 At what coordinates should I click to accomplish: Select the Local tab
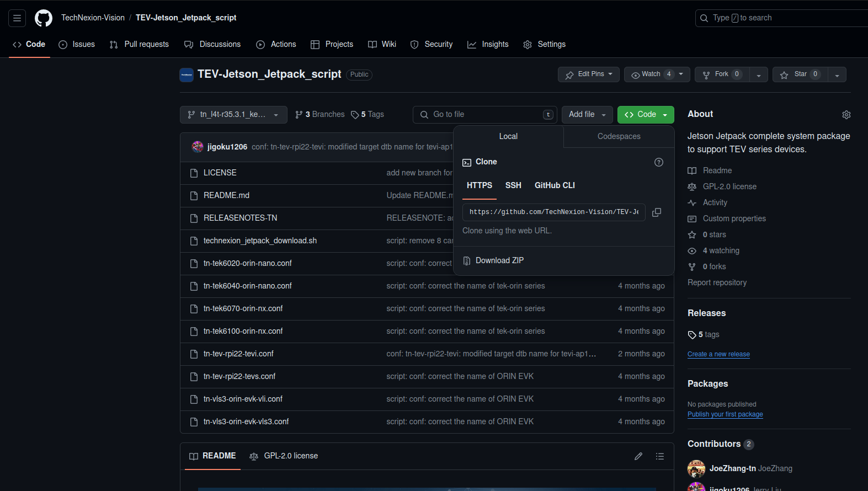pos(508,136)
